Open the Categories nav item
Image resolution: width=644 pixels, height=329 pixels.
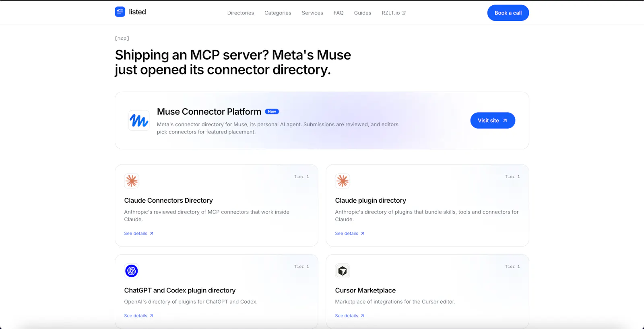tap(278, 13)
